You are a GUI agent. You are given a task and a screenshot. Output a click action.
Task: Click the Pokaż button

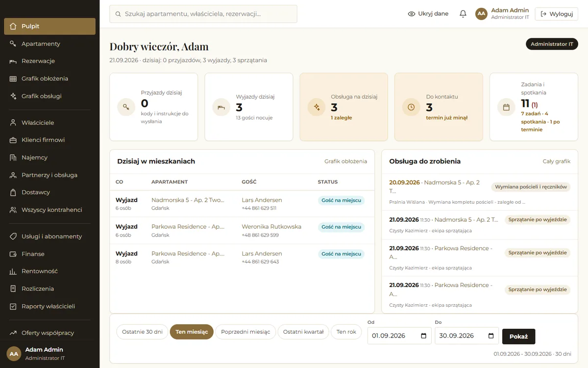[518, 337]
